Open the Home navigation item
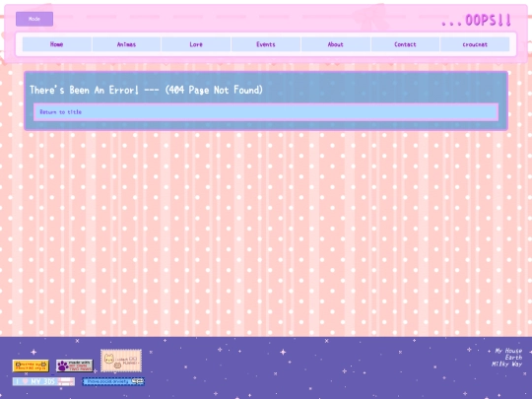This screenshot has width=532, height=399. point(57,44)
